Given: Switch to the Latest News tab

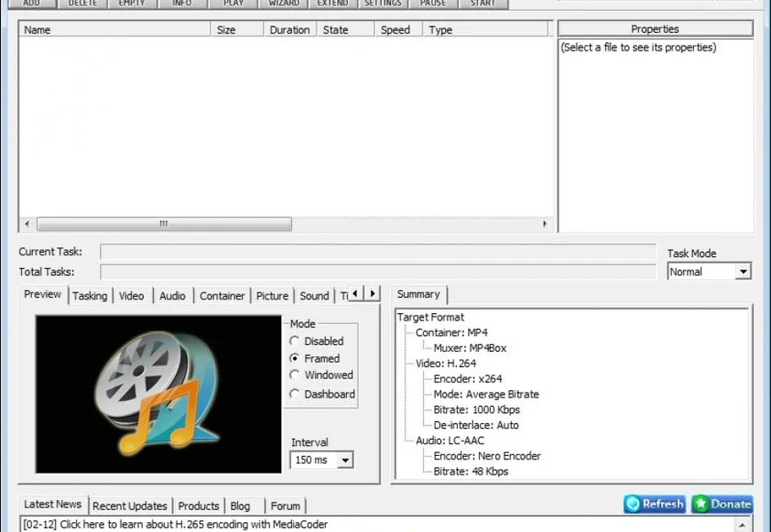Looking at the screenshot, I should (x=52, y=504).
